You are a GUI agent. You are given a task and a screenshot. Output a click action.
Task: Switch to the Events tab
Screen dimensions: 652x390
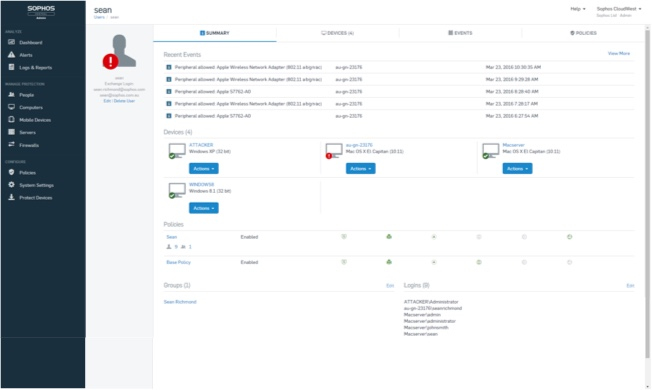tap(460, 33)
